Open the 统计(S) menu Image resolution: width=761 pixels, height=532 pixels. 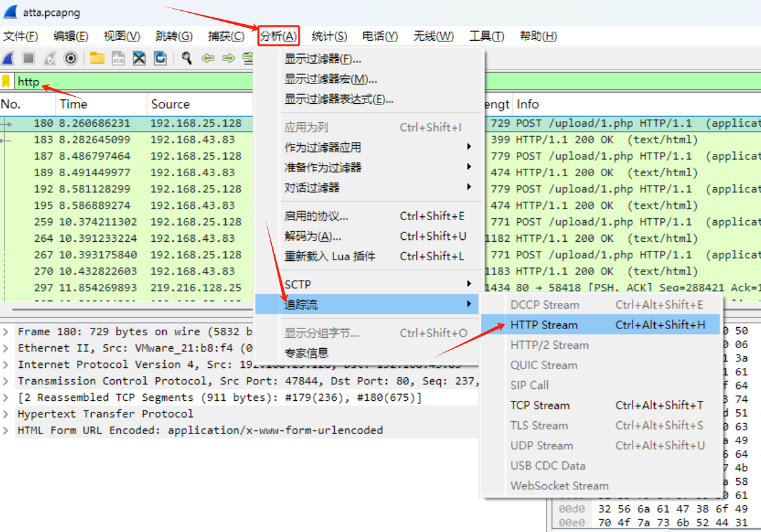pos(329,36)
